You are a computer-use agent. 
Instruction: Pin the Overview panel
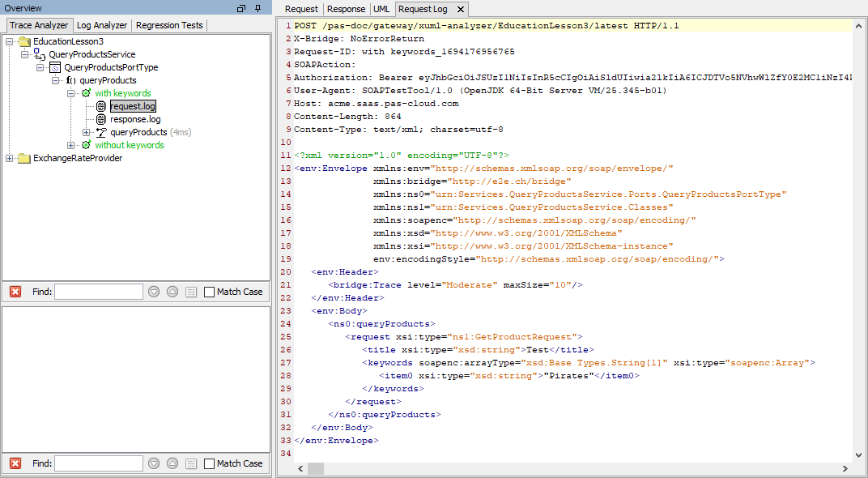coord(257,8)
